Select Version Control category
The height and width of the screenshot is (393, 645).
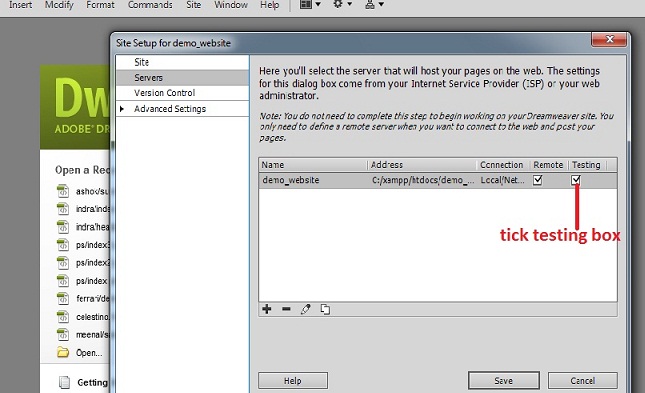coord(183,93)
